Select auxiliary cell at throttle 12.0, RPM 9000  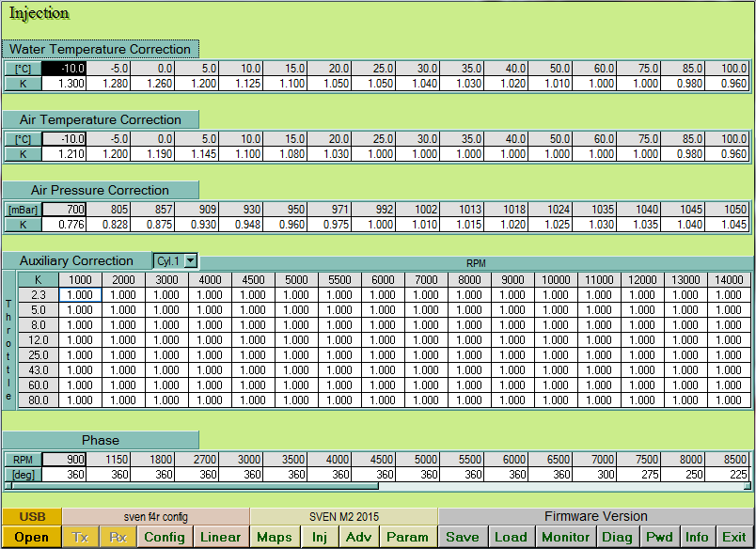click(512, 339)
